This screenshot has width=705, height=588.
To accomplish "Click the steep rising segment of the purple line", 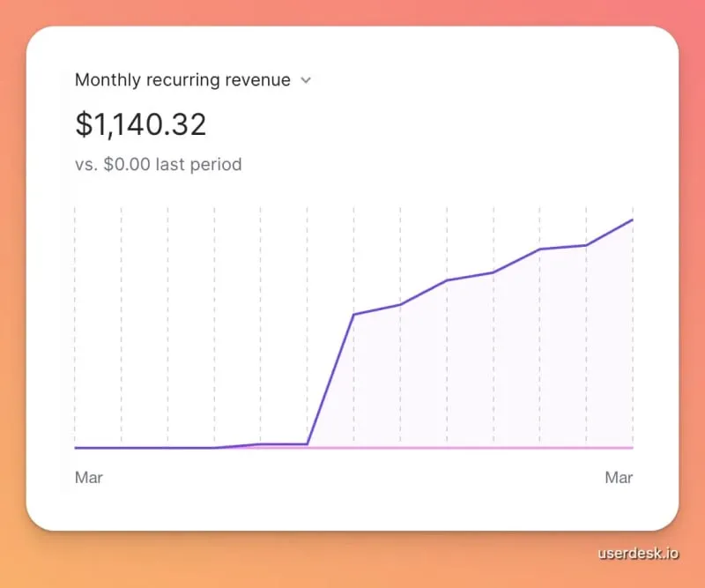I will (x=330, y=378).
